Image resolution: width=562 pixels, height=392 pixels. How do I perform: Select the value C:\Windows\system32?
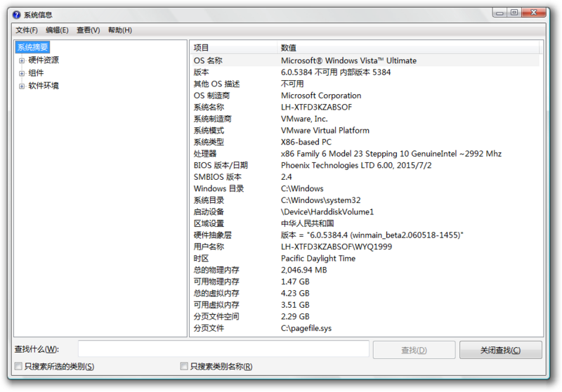point(320,200)
